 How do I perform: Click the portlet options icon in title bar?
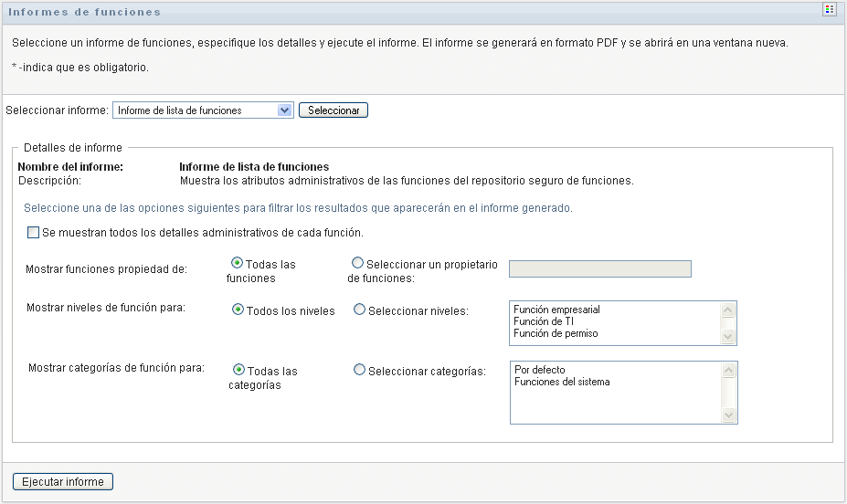point(830,10)
